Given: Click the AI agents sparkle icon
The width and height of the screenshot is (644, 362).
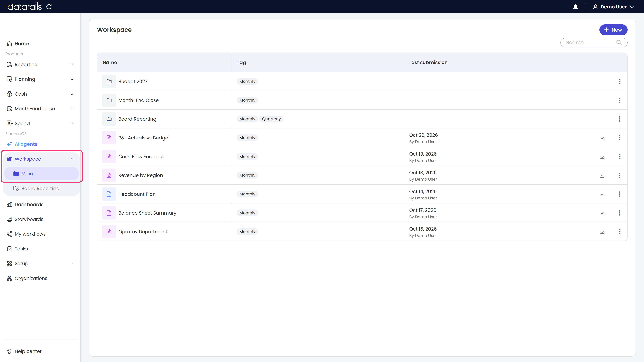Looking at the screenshot, I should pos(9,144).
